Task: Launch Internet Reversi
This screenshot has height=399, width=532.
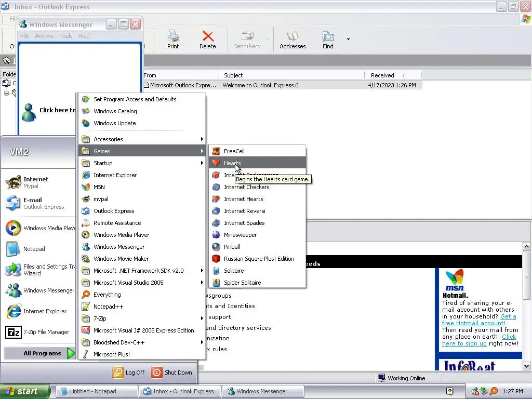Action: coord(257,211)
